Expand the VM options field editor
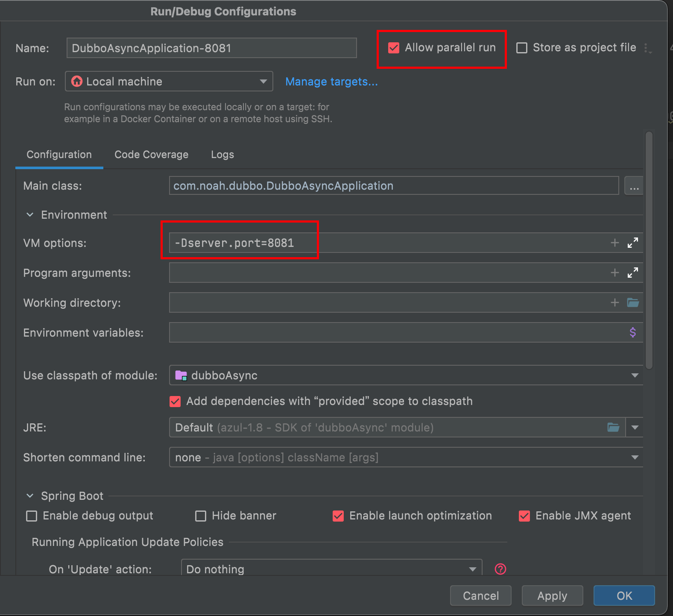673x616 pixels. (633, 243)
